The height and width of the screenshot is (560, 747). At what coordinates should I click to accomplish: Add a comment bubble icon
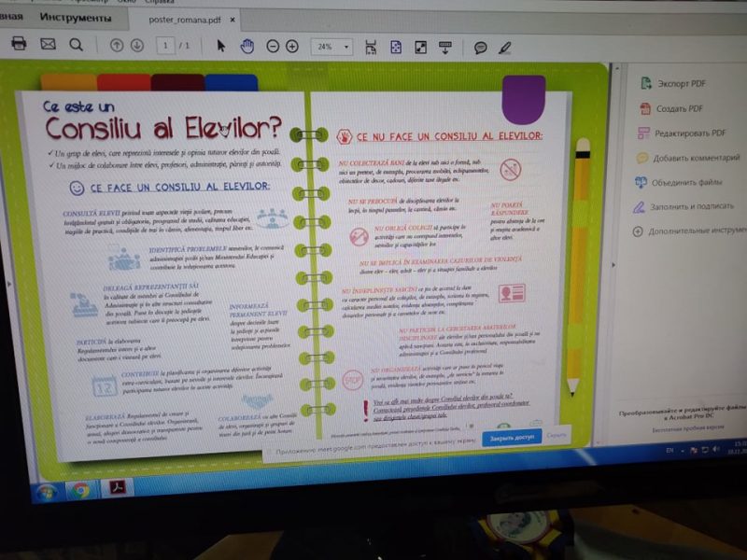pyautogui.click(x=480, y=48)
